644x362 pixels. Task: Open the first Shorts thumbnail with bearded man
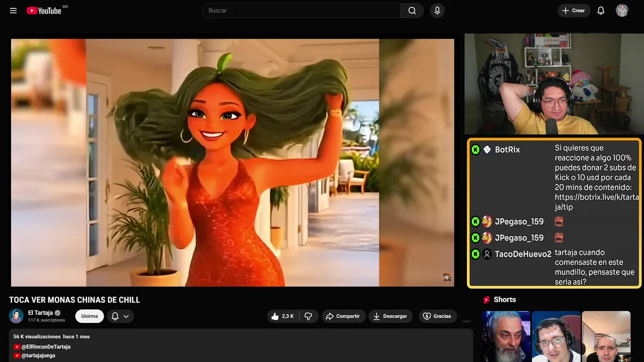[506, 336]
